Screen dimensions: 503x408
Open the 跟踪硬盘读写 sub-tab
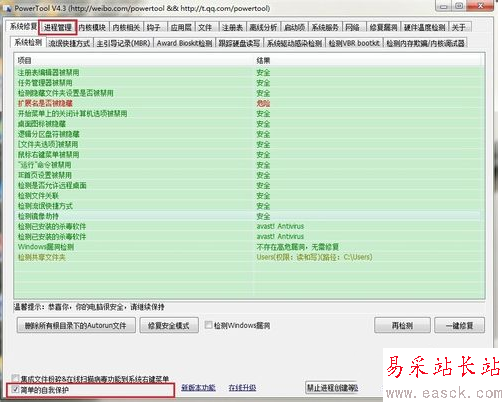239,43
